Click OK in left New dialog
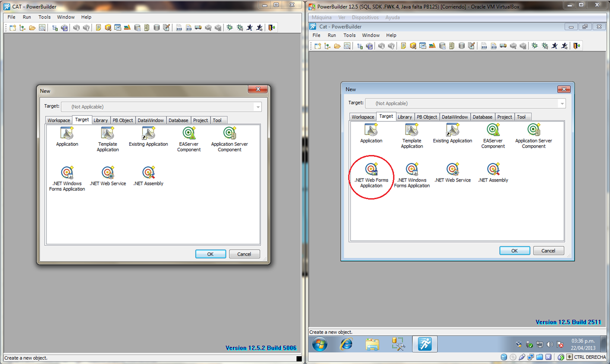Viewport: 610px width, 364px height. [x=210, y=254]
